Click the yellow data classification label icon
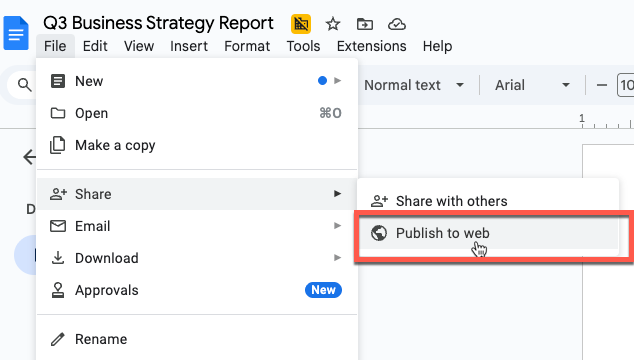 (301, 24)
